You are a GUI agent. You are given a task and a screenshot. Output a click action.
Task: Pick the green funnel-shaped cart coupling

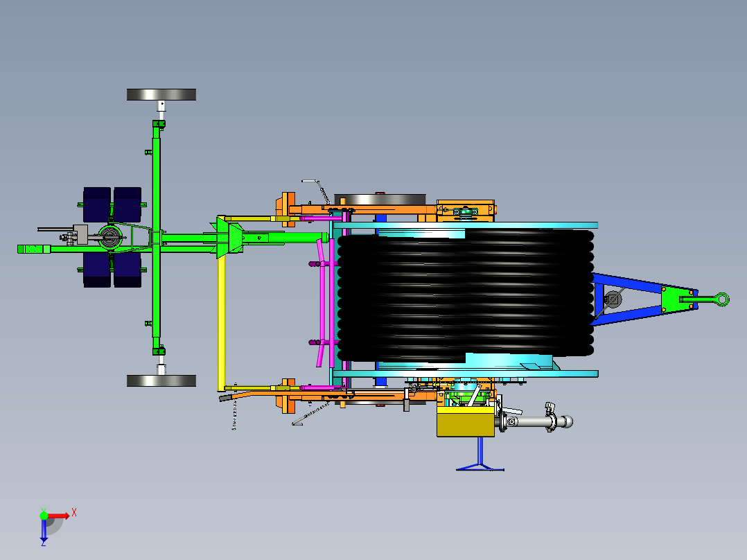click(229, 237)
